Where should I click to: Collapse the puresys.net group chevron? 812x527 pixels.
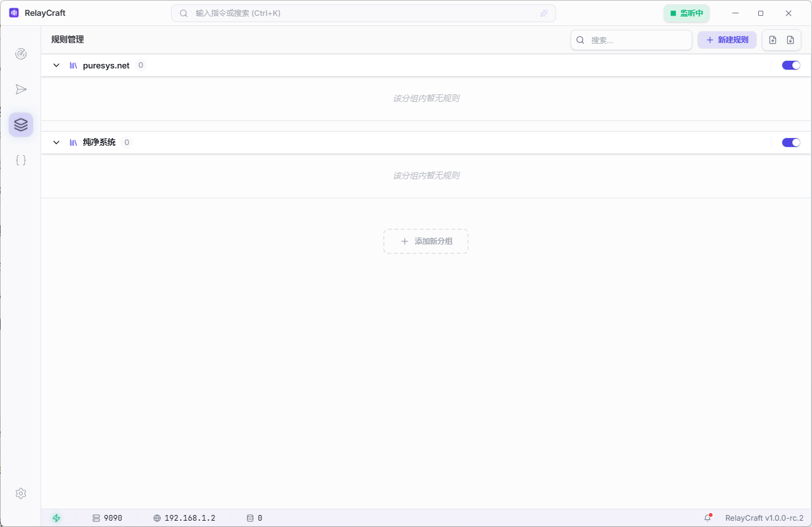pyautogui.click(x=56, y=65)
